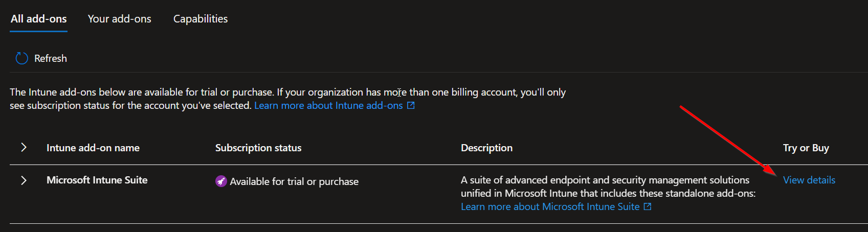Screen dimensions: 868x232
Task: Select the Microsoft Intune Suite row name
Action: point(97,180)
